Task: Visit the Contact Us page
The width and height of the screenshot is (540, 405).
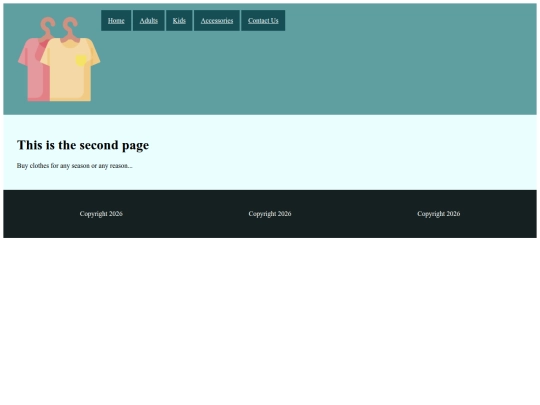Action: point(263,21)
